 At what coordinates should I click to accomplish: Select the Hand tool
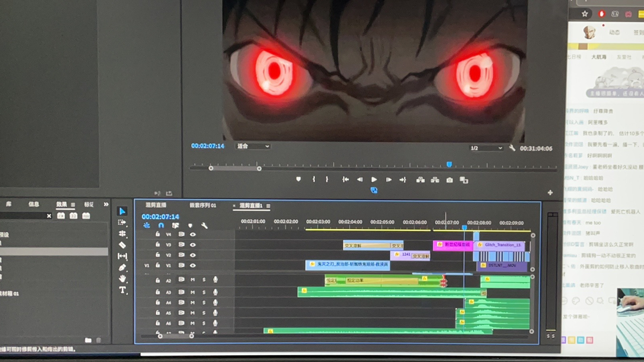(122, 279)
